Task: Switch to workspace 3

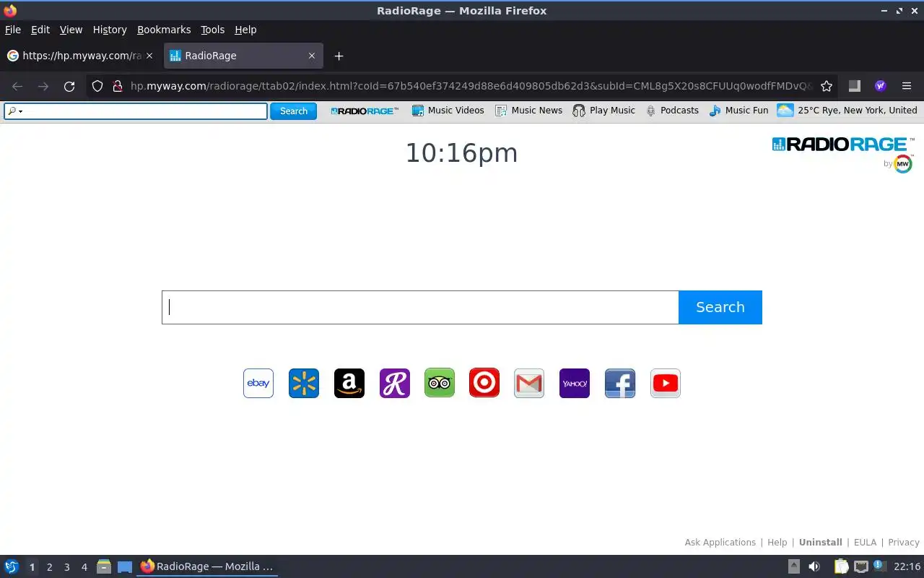Action: tap(67, 567)
